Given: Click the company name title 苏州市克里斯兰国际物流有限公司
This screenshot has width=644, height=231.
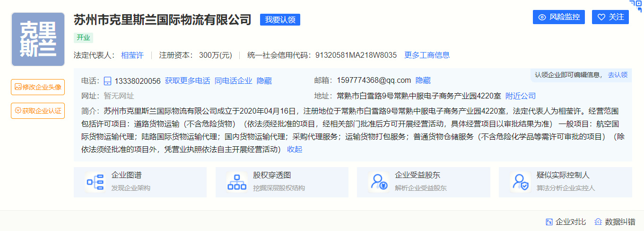Looking at the screenshot, I should coord(163,20).
